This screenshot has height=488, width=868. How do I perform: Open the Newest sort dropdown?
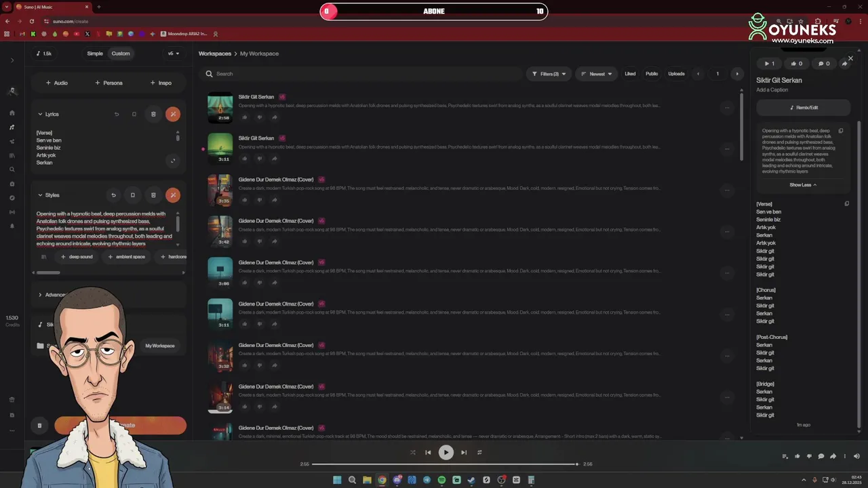click(597, 74)
